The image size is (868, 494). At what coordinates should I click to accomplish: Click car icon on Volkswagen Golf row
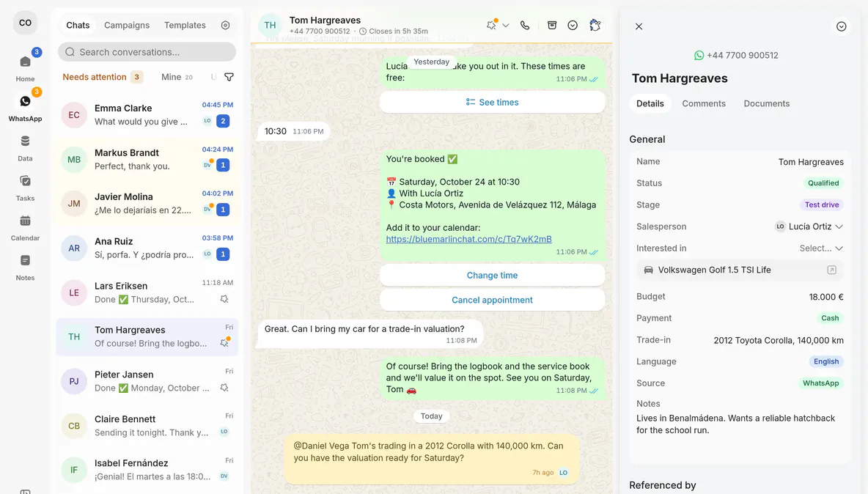(x=648, y=270)
